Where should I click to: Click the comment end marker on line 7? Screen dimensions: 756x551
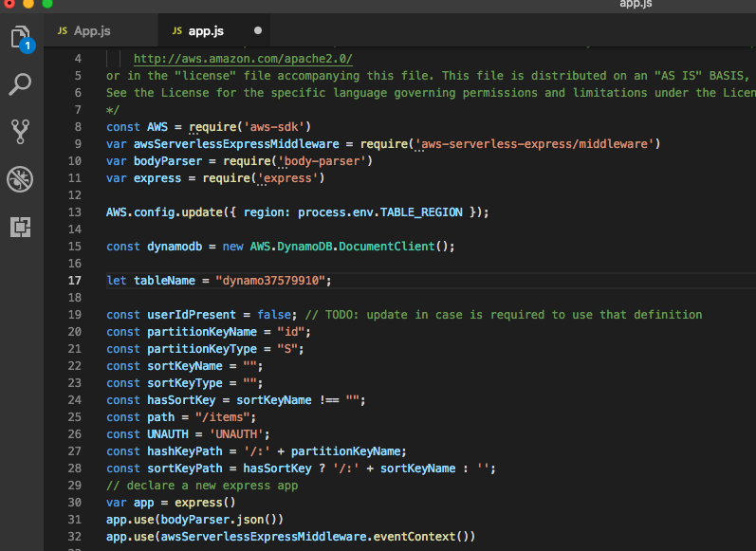pos(112,110)
